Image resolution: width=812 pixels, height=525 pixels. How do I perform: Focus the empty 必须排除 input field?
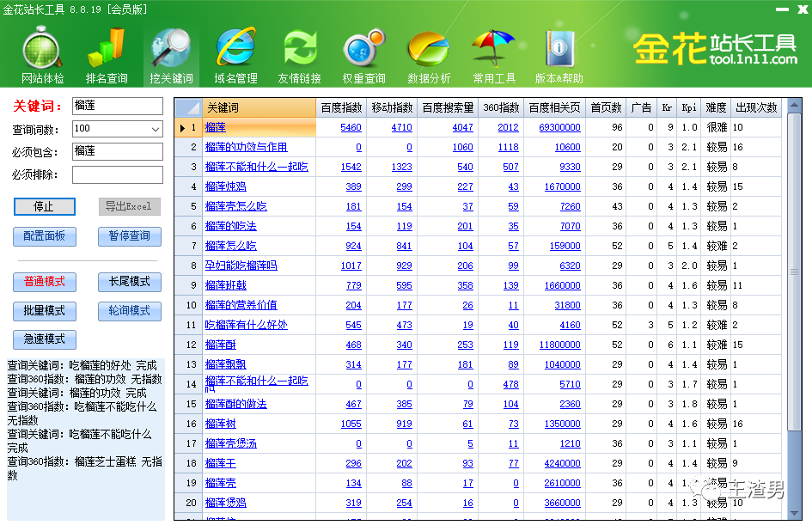pyautogui.click(x=118, y=174)
